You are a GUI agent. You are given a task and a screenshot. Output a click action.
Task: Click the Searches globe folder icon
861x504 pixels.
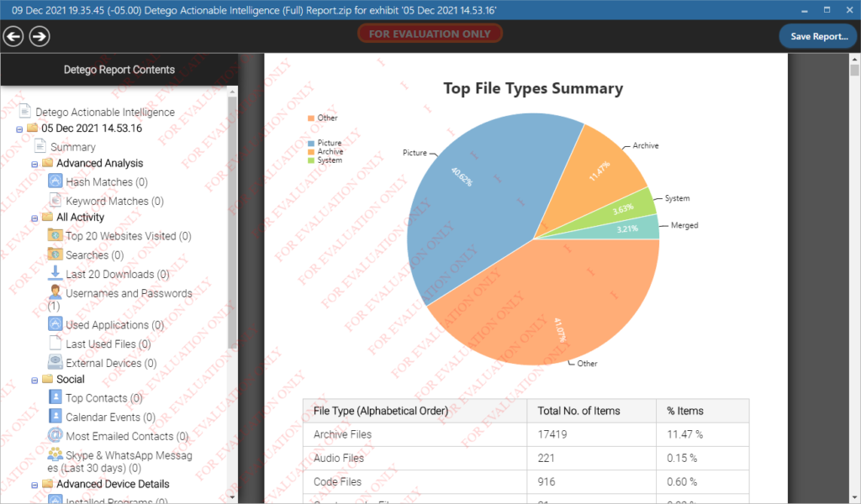tap(55, 254)
